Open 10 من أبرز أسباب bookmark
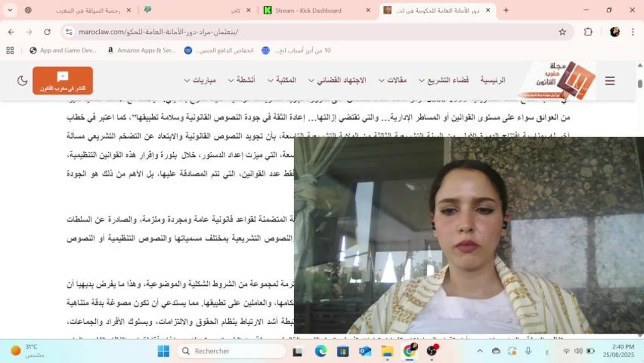The image size is (644, 363). pyautogui.click(x=296, y=50)
